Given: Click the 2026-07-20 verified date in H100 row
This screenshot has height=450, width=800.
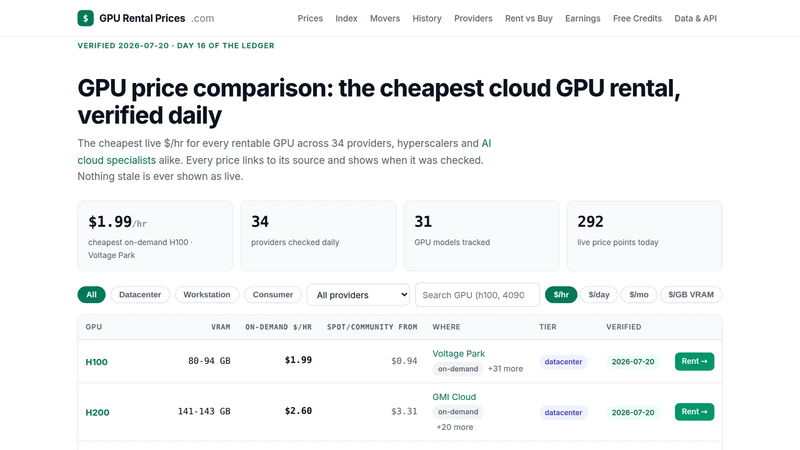Looking at the screenshot, I should (x=633, y=362).
